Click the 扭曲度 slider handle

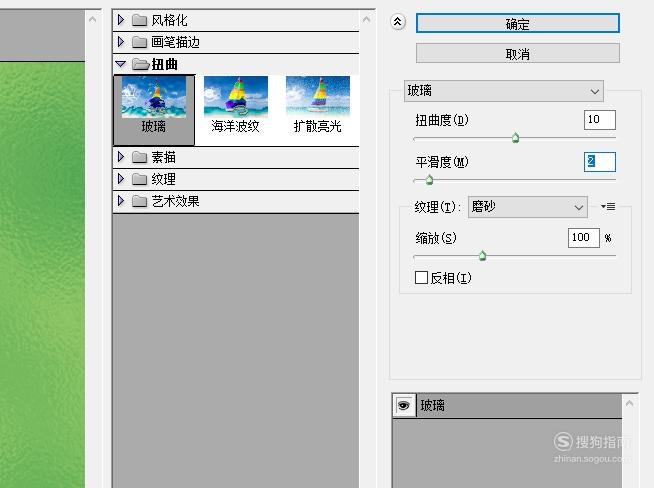point(516,138)
